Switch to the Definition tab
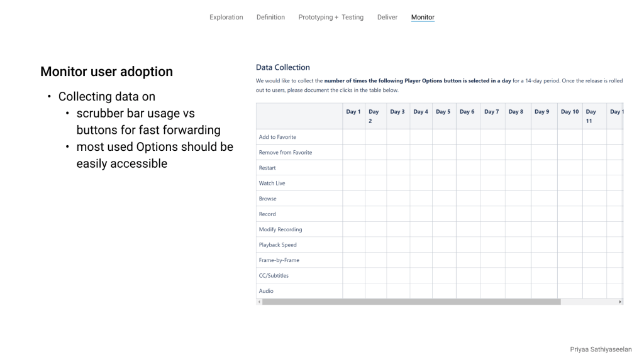The width and height of the screenshot is (644, 362). (x=270, y=17)
